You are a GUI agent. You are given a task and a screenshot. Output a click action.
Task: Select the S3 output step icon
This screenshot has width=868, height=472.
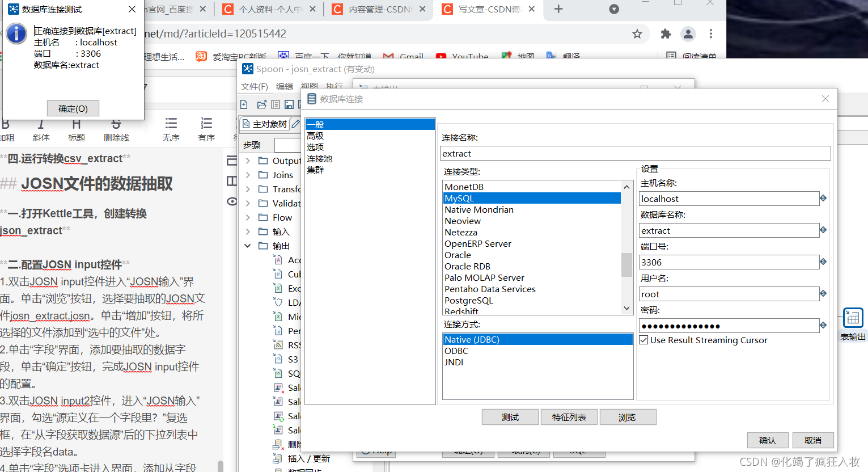click(278, 359)
